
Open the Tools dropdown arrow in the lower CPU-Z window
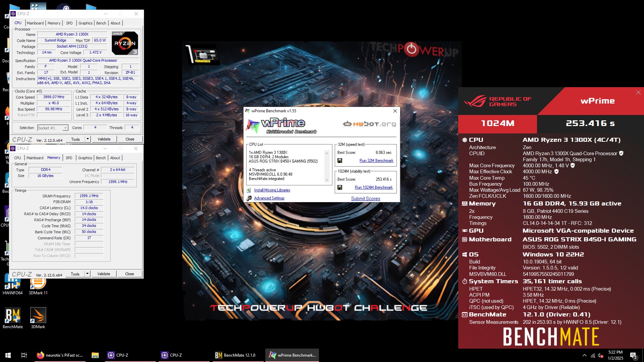click(x=87, y=274)
